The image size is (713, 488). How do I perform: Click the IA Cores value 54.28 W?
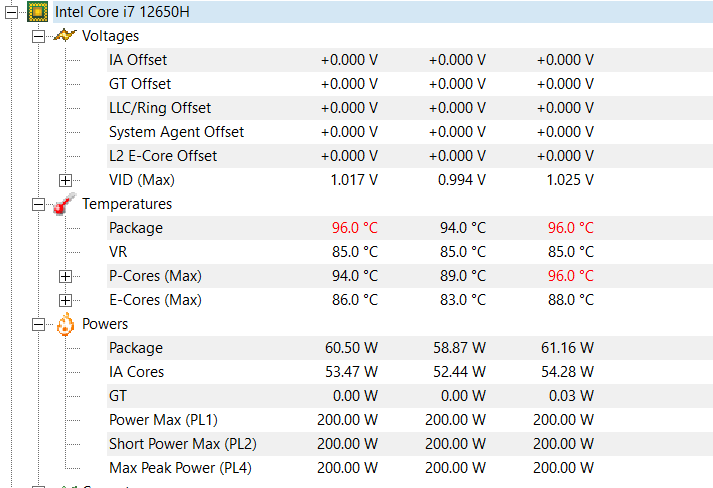tap(567, 372)
